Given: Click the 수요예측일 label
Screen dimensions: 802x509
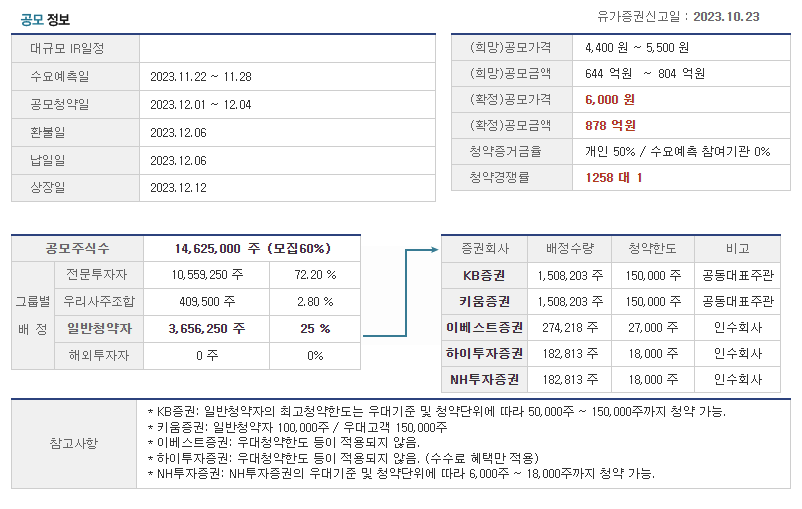Looking at the screenshot, I should (x=60, y=77).
